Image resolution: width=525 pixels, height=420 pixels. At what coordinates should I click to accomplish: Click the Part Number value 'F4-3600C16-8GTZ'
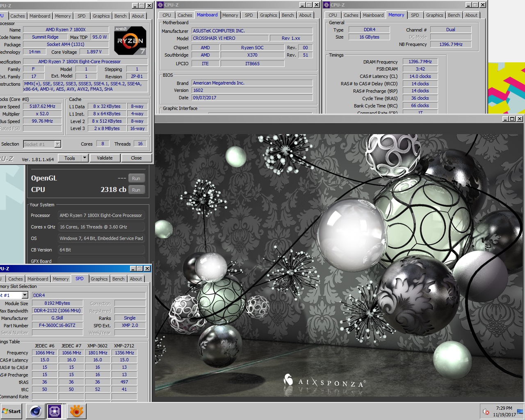[57, 325]
